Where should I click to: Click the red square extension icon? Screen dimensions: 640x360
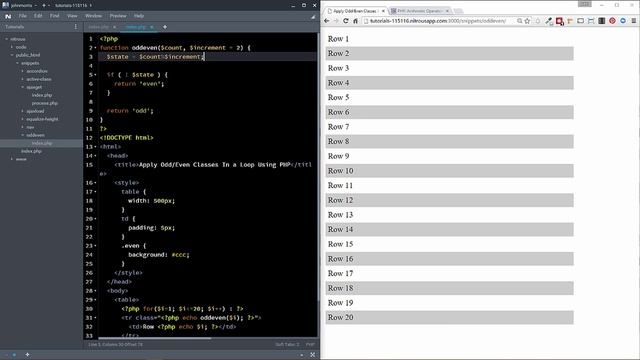[560, 21]
